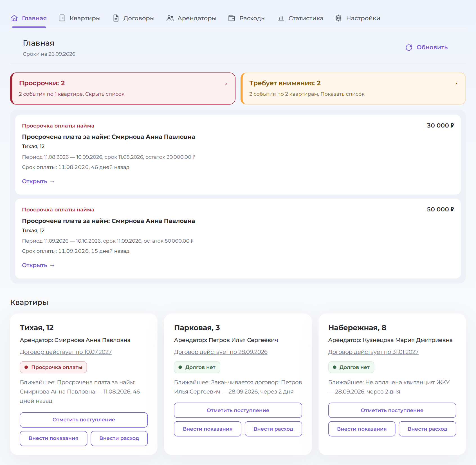The image size is (476, 465).
Task: Click Отметить поступление for Набережная, 8
Action: (x=392, y=410)
